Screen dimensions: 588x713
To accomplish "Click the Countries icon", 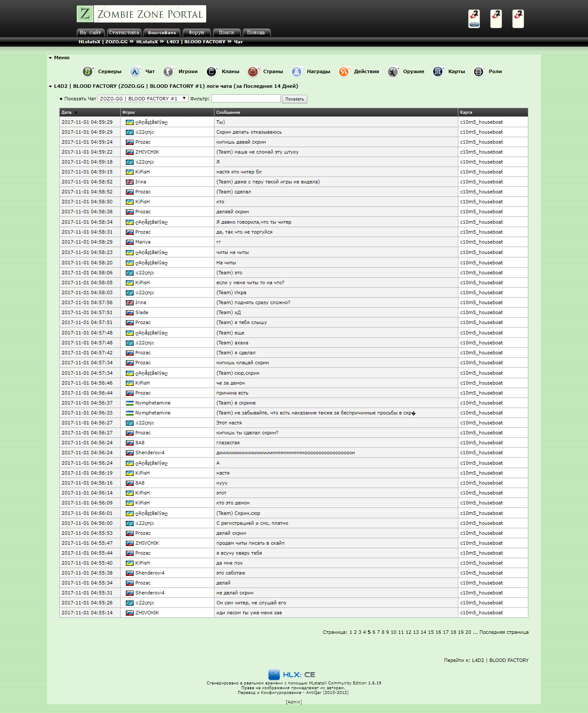I will (253, 71).
